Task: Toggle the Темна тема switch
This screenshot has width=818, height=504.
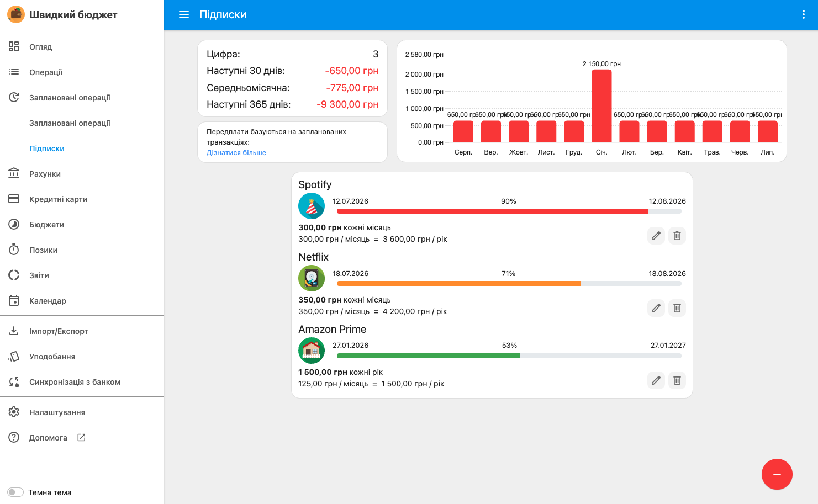Action: coord(15,492)
